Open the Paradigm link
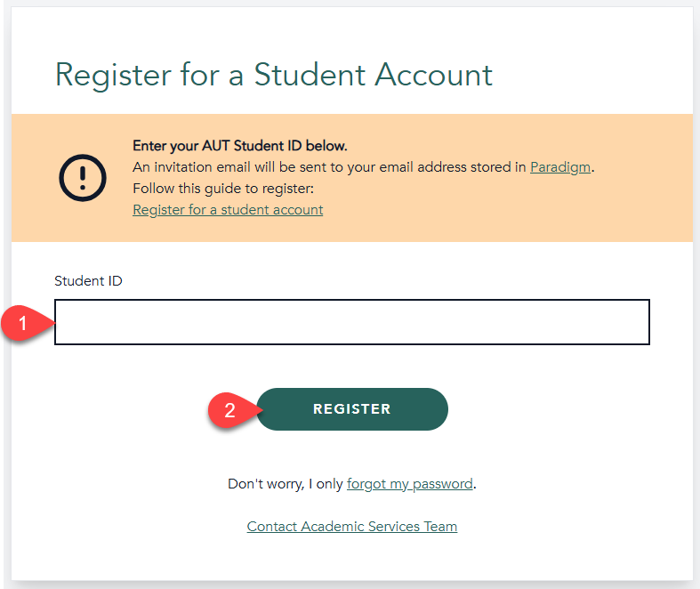Image resolution: width=700 pixels, height=589 pixels. click(559, 167)
